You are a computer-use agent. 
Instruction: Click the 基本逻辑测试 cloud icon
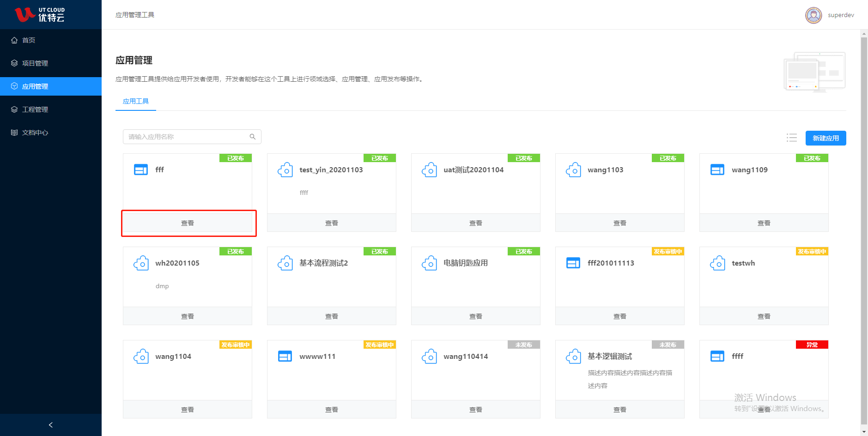tap(573, 357)
